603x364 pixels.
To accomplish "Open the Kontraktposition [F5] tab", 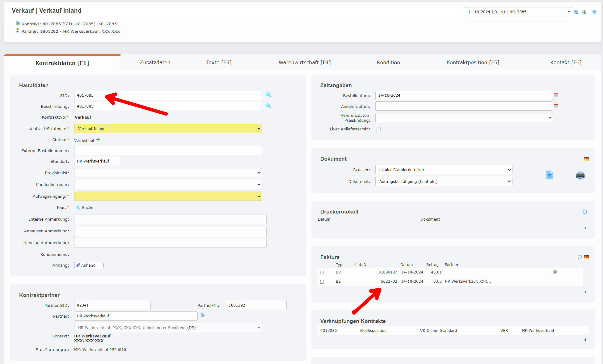I will point(473,62).
